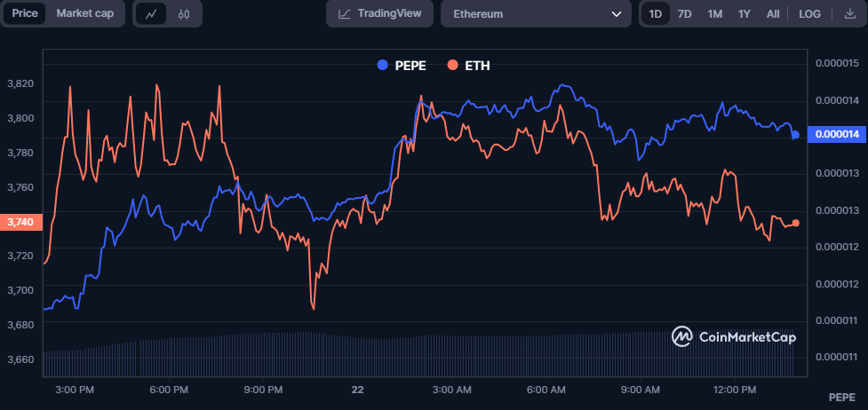This screenshot has width=868, height=410.
Task: Open the Ethereum comparison dropdown
Action: [536, 14]
